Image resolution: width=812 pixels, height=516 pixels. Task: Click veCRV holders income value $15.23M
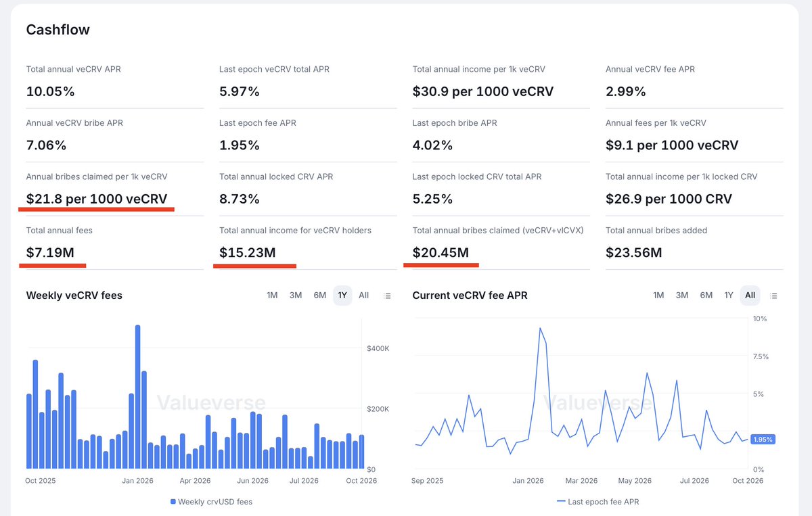click(248, 253)
